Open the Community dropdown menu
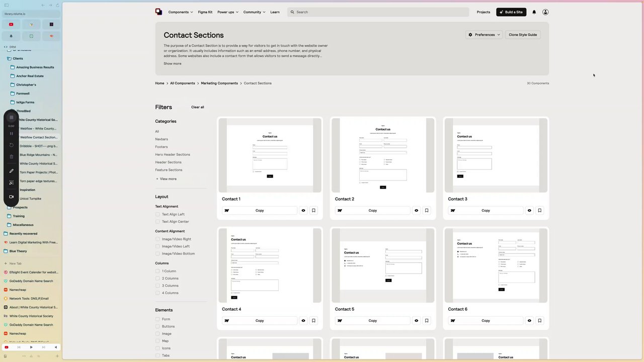644x362 pixels. pos(255,12)
